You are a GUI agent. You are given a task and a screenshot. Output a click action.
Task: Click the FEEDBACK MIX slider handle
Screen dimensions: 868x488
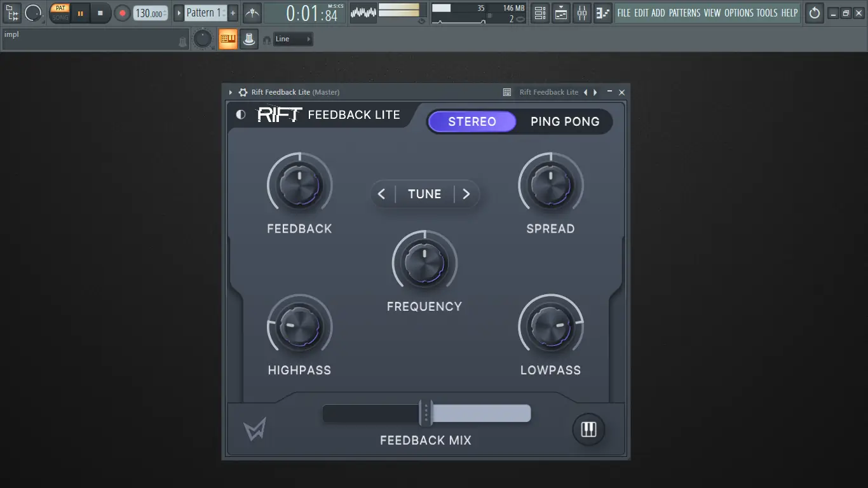coord(426,414)
